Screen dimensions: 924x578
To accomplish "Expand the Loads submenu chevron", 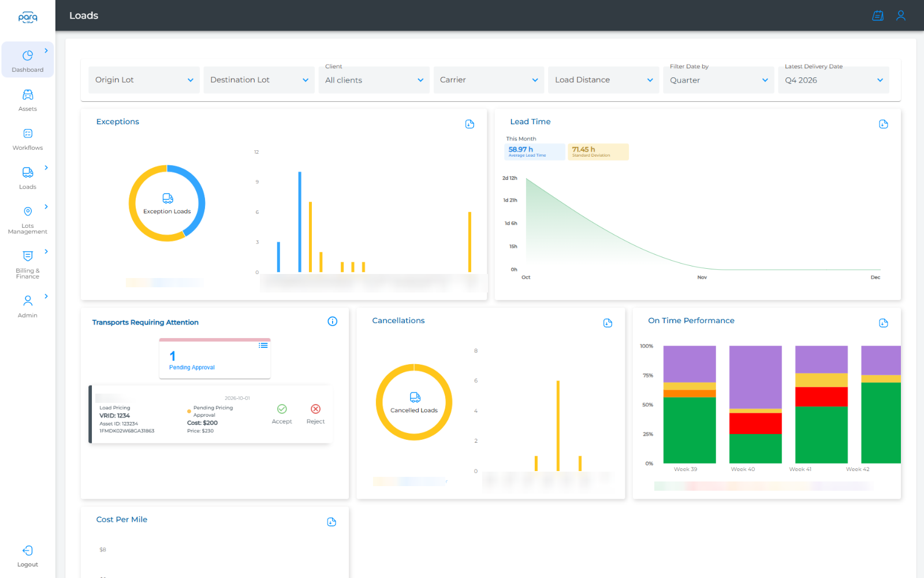I will pyautogui.click(x=46, y=168).
